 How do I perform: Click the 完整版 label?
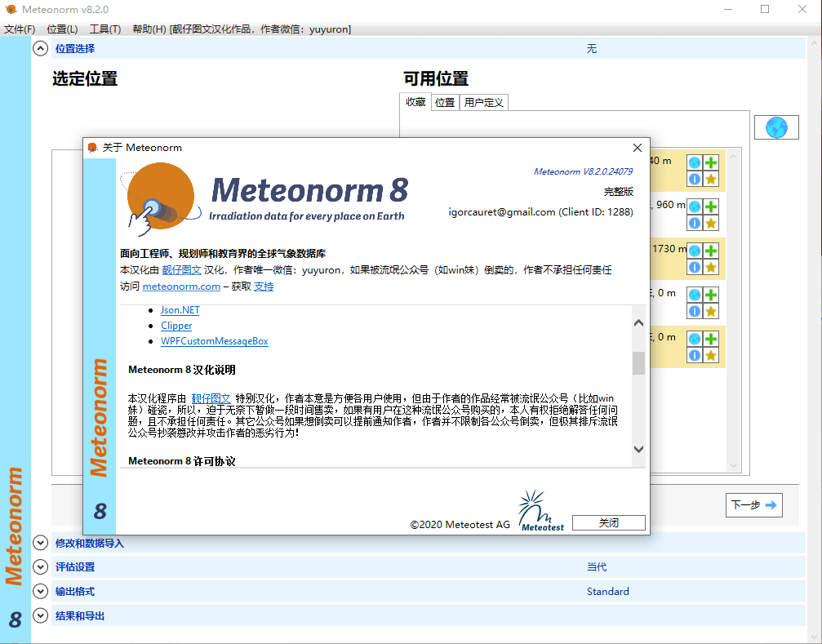[619, 192]
